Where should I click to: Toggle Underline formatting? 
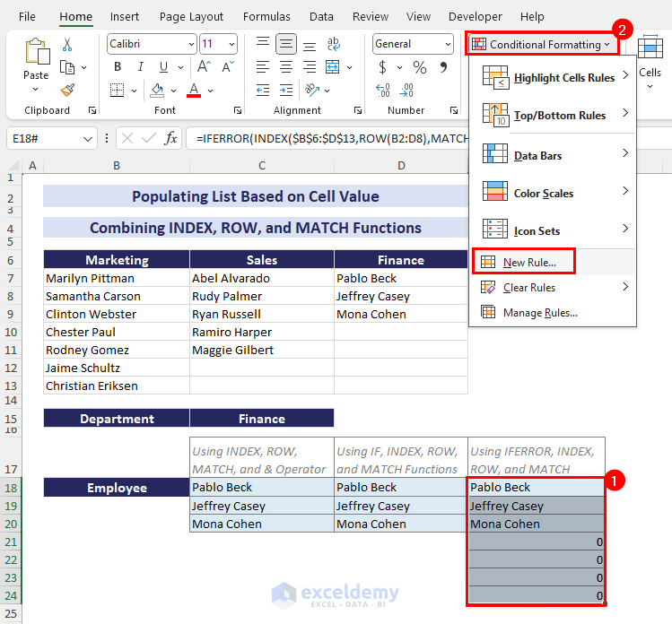pos(163,67)
